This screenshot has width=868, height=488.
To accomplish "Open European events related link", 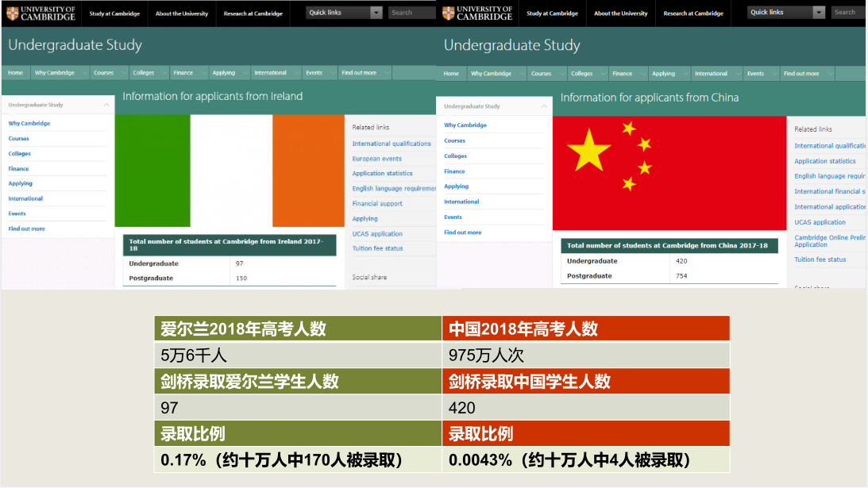I will click(x=377, y=158).
